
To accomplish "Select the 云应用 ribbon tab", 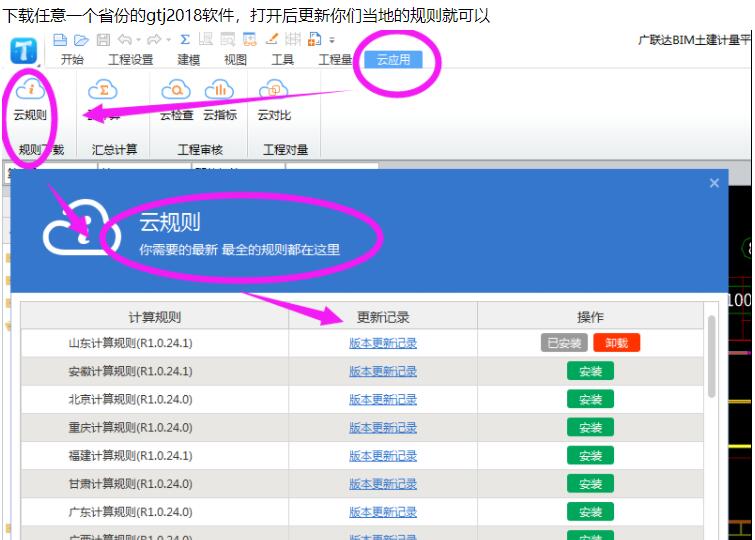I will point(393,60).
